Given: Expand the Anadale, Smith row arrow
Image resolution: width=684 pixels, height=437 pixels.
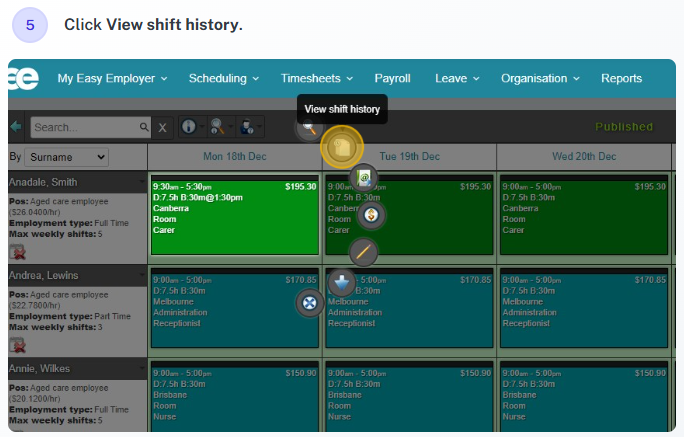Looking at the screenshot, I should point(142,181).
